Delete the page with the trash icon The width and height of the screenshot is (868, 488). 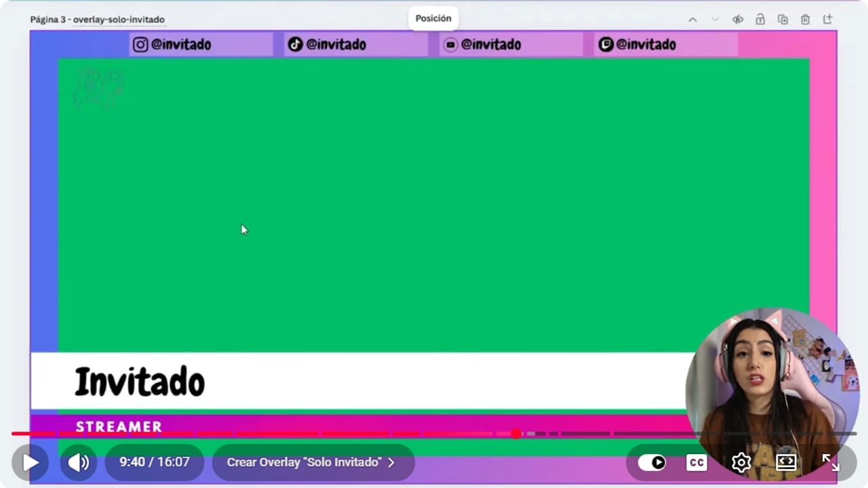[x=805, y=20]
